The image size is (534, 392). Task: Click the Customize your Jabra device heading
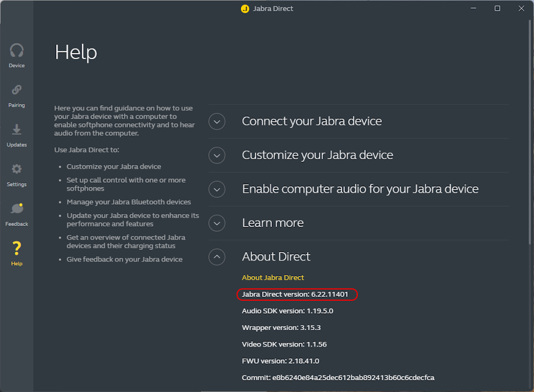point(317,155)
